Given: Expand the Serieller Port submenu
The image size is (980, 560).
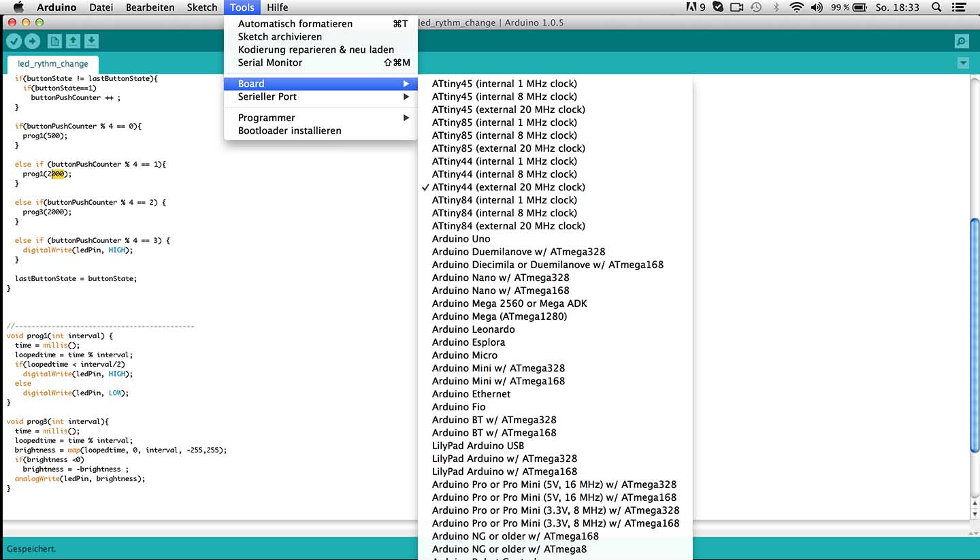Looking at the screenshot, I should [x=321, y=97].
